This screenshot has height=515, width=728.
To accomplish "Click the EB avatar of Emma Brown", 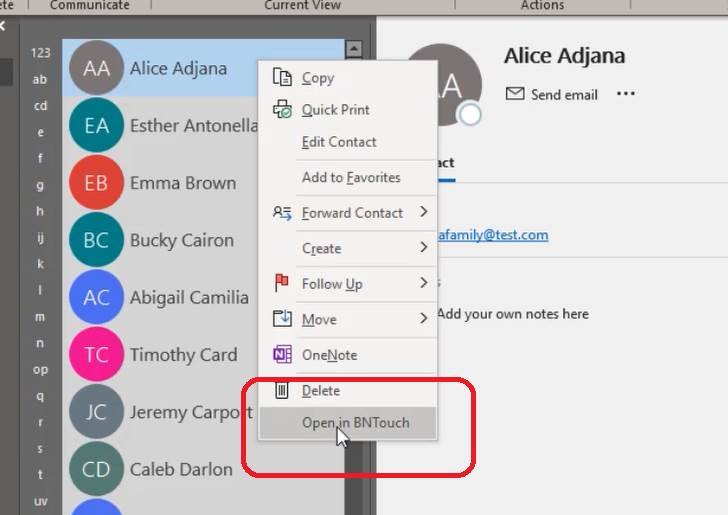I will point(96,183).
